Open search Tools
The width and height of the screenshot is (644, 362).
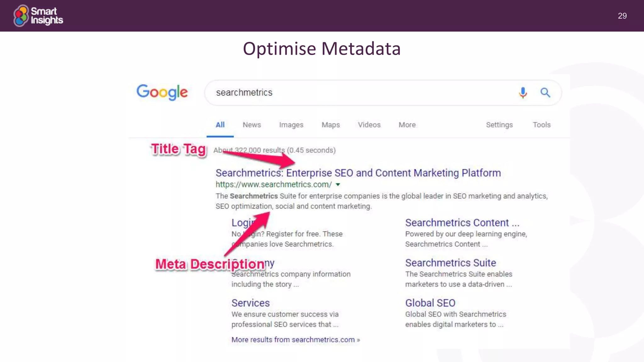pyautogui.click(x=541, y=125)
